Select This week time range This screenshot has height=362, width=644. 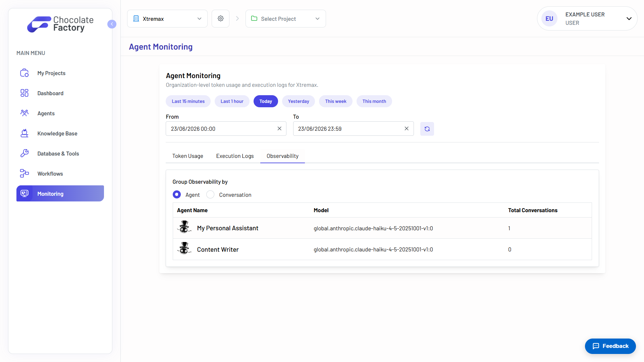(x=336, y=101)
